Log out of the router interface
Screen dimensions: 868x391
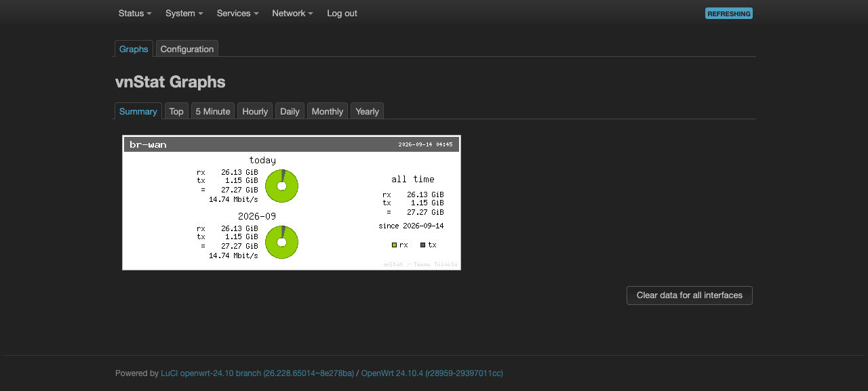pos(342,13)
